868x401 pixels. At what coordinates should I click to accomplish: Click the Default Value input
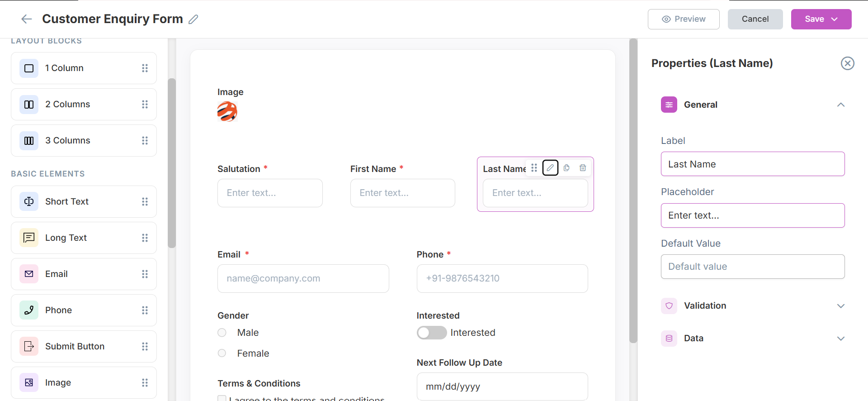click(753, 267)
